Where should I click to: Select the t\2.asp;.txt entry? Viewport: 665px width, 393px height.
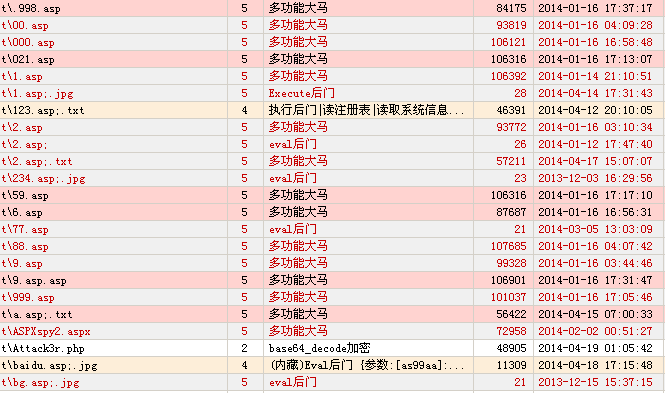click(37, 161)
